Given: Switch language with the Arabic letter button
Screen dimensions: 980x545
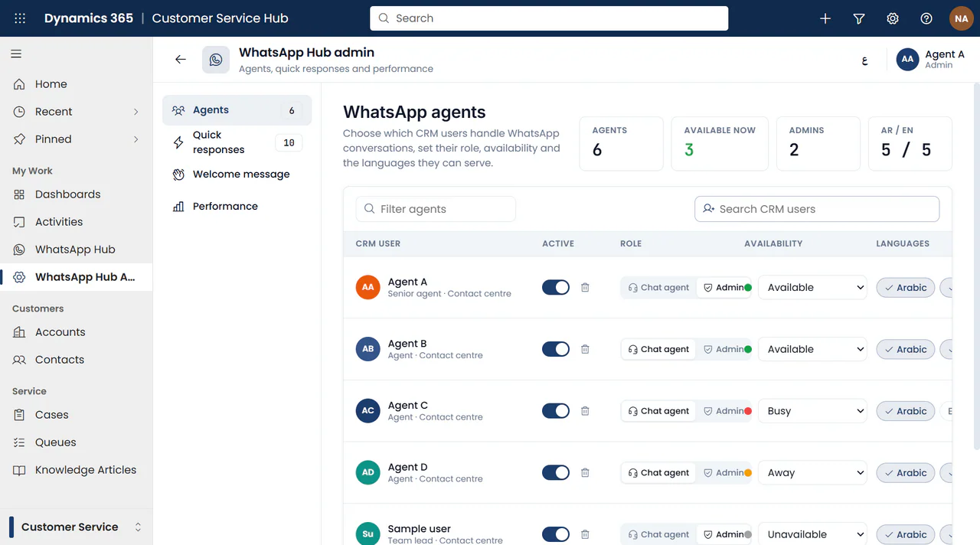Looking at the screenshot, I should point(864,60).
